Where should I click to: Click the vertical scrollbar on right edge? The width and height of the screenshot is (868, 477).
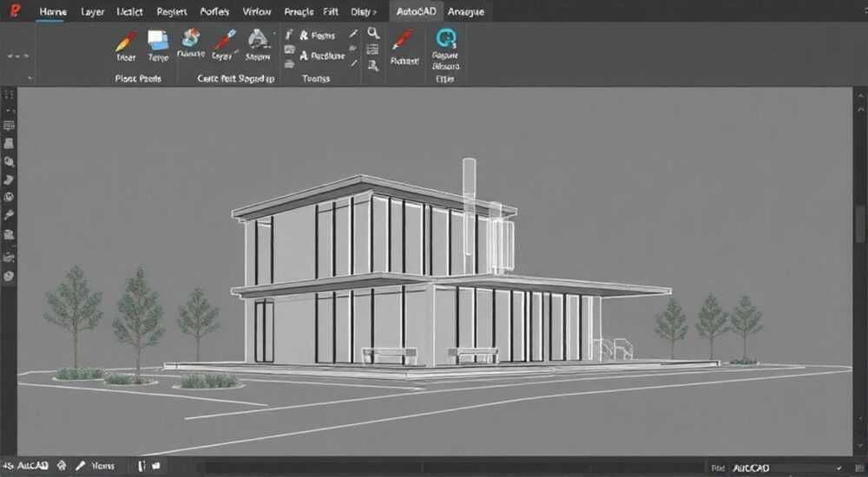[860, 271]
